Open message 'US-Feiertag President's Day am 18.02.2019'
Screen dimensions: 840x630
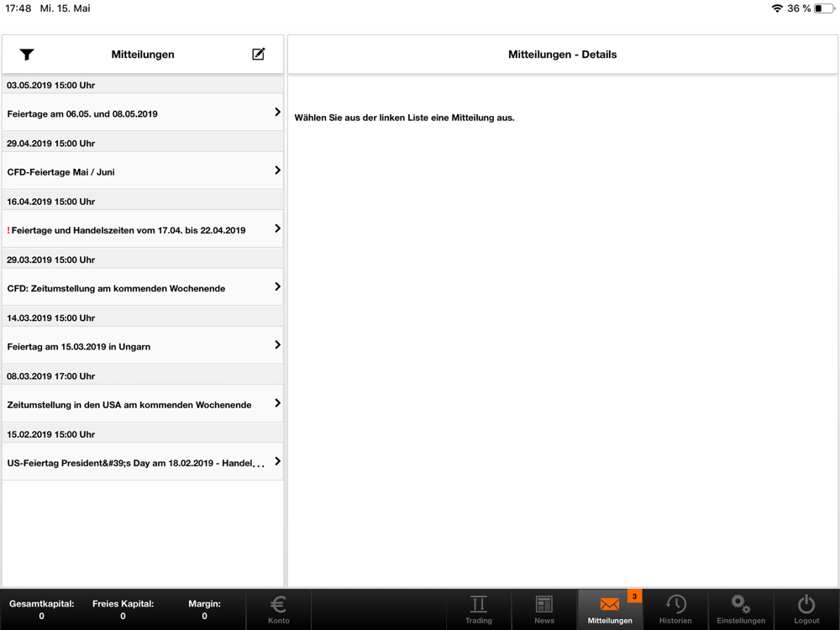pyautogui.click(x=143, y=462)
